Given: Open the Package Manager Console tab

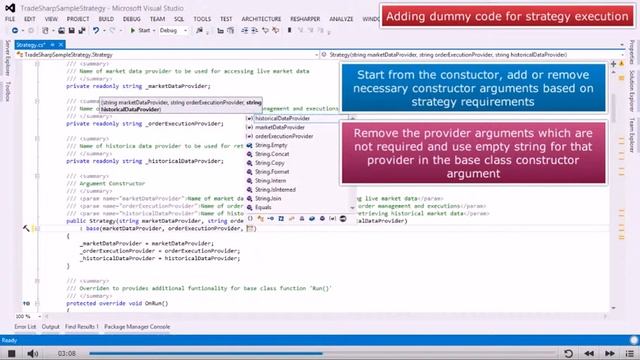Looking at the screenshot, I should 137,327.
